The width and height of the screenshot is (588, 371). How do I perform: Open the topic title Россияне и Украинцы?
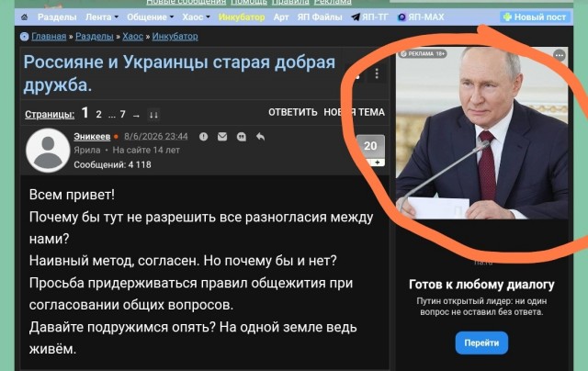pyautogui.click(x=179, y=73)
